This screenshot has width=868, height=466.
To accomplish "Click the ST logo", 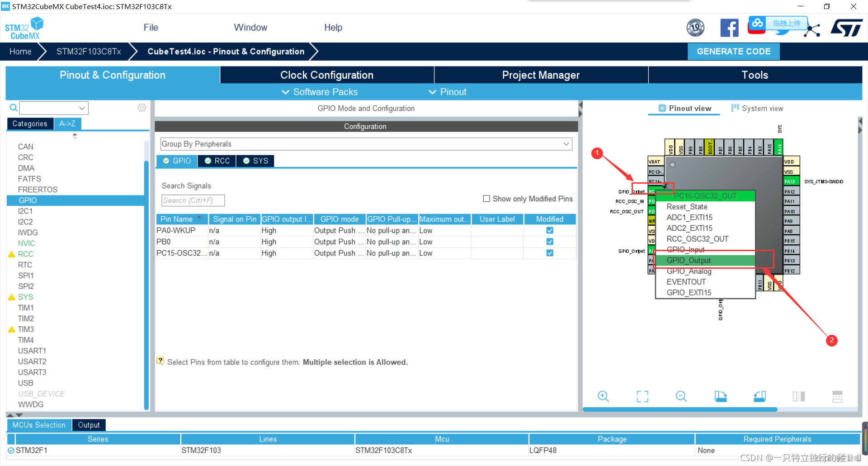I will (x=847, y=28).
